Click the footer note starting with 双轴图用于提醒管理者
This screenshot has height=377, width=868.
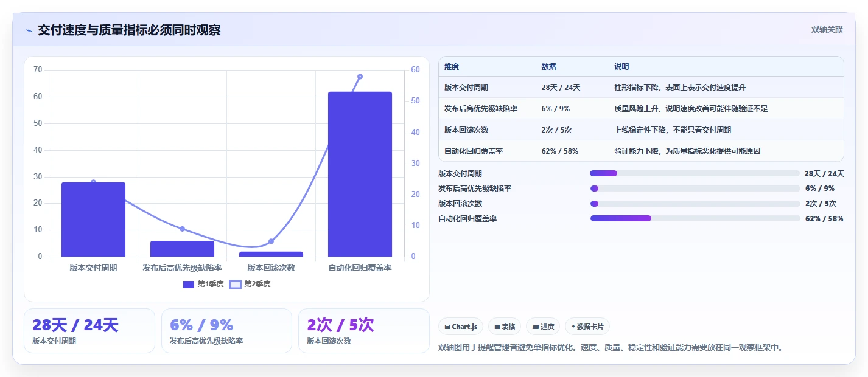[x=612, y=348]
